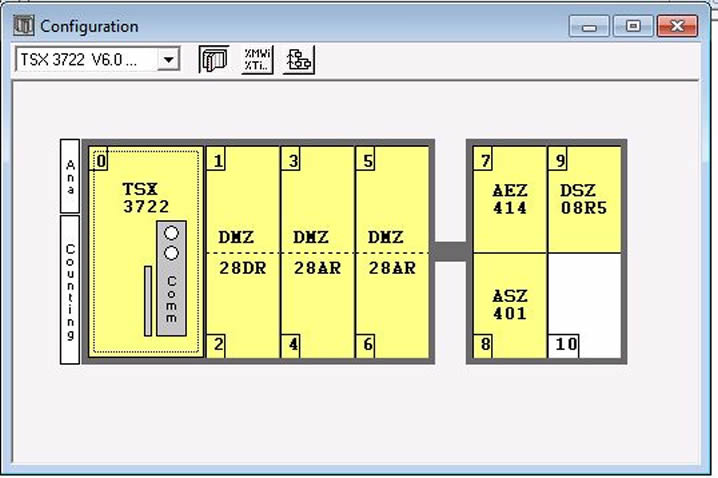Select the DMZ 28AR module in slot 3

317,252
